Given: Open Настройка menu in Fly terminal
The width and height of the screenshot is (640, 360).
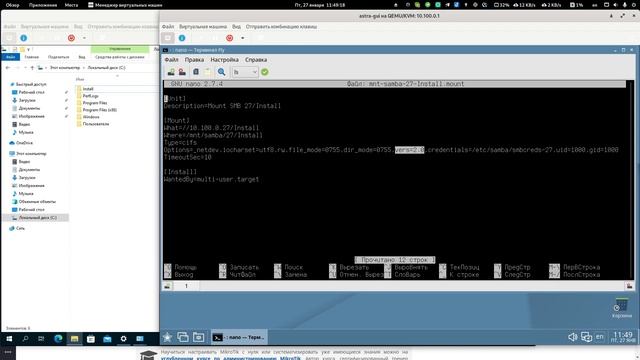Looking at the screenshot, I should [x=224, y=60].
